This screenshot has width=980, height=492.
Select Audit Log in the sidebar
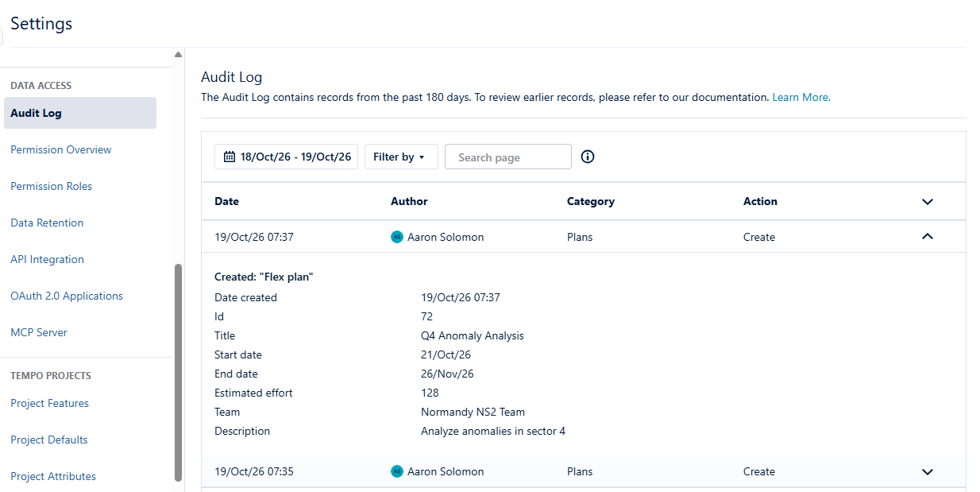coord(80,113)
